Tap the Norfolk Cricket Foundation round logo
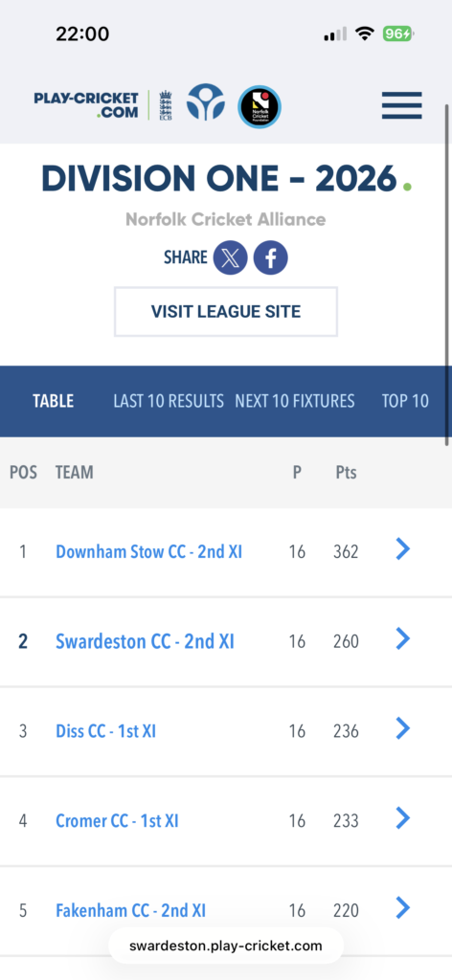The height and width of the screenshot is (980, 452). (x=260, y=107)
